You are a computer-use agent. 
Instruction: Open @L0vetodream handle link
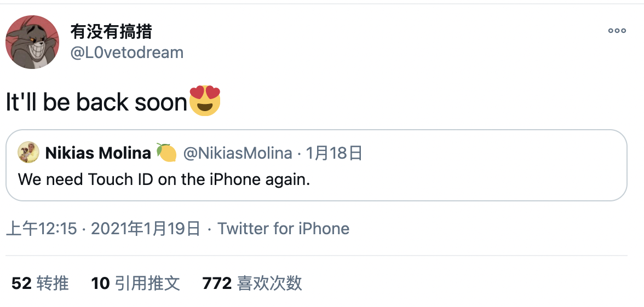click(x=127, y=53)
